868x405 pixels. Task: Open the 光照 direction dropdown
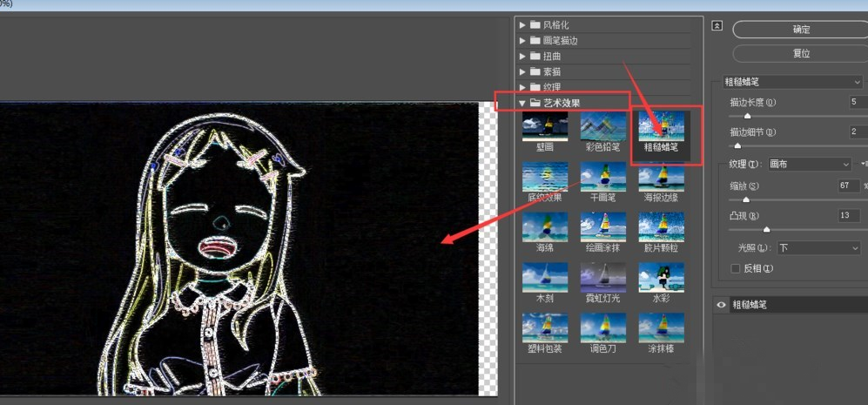[818, 248]
